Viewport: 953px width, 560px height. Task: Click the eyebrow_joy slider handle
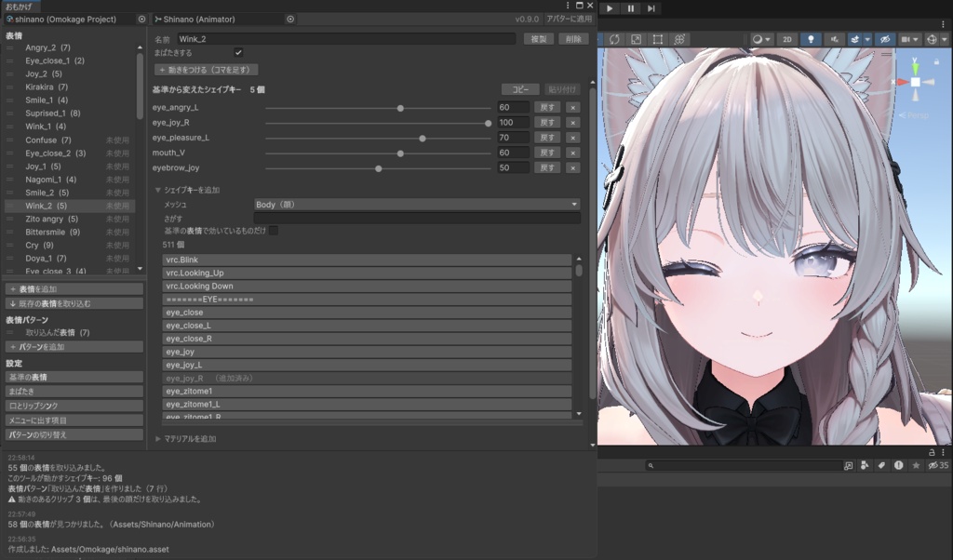pyautogui.click(x=378, y=169)
